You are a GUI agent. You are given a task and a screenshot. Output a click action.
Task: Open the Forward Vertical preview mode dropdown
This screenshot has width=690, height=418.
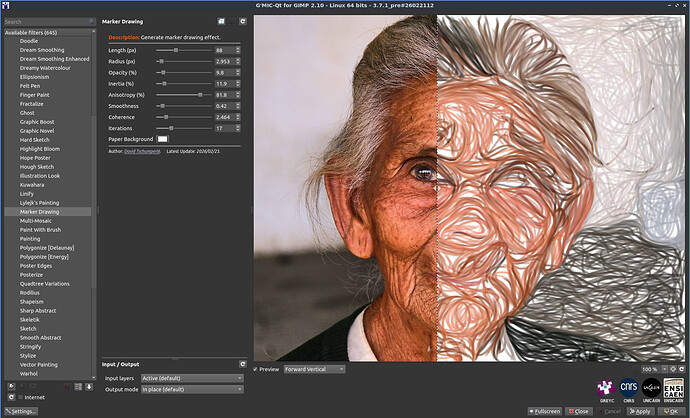(314, 369)
